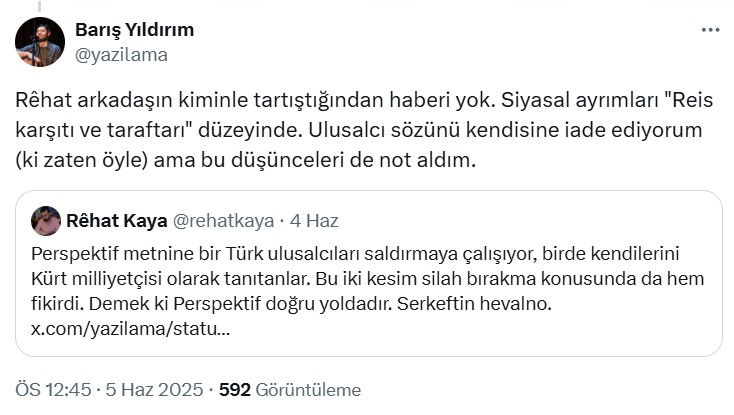The height and width of the screenshot is (415, 734).
Task: Open the tweet's more options menu
Action: [710, 30]
